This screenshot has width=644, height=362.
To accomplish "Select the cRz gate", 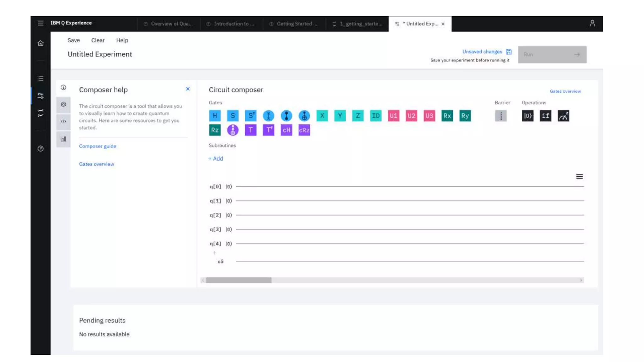I will [304, 130].
